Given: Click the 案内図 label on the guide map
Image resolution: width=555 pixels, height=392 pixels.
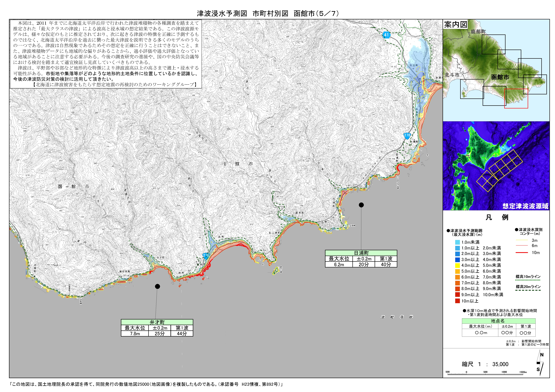Looking at the screenshot, I should click(x=455, y=24).
